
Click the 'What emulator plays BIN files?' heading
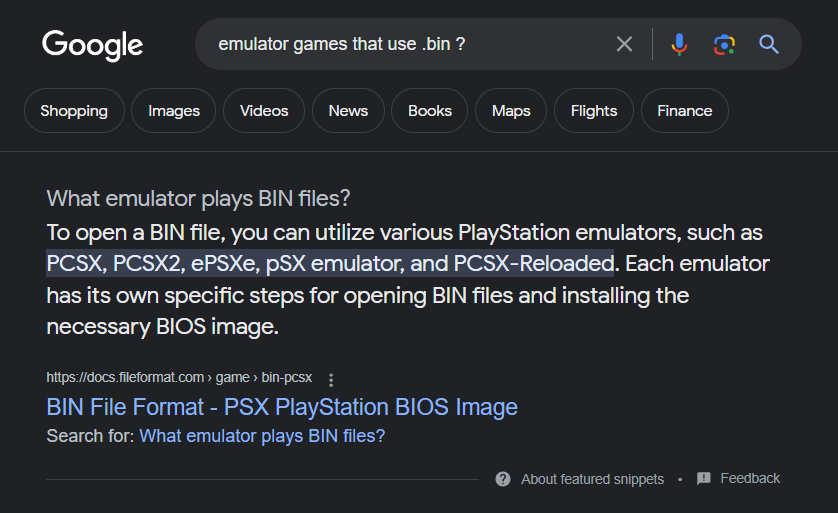(x=198, y=199)
